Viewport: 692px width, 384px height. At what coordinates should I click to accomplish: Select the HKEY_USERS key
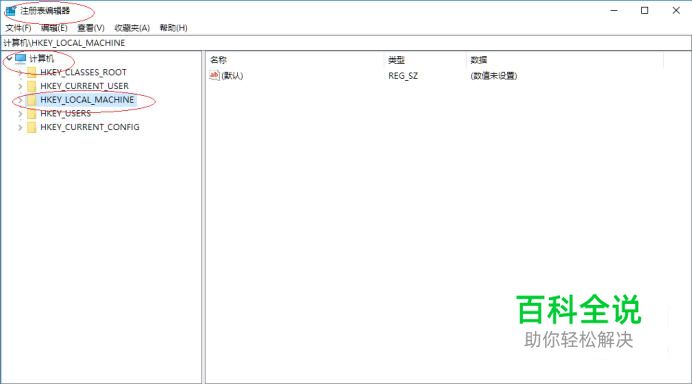[65, 113]
